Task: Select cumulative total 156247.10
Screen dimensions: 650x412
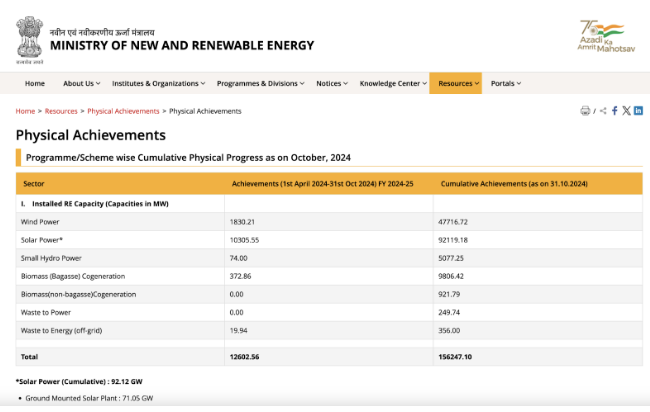Action: point(455,357)
